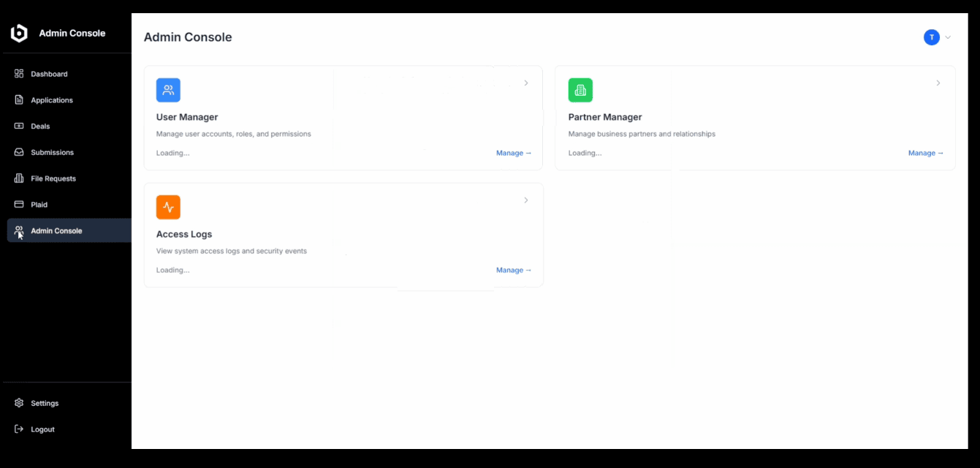Image resolution: width=980 pixels, height=468 pixels.
Task: Click the Deals card icon in sidebar
Action: point(18,126)
